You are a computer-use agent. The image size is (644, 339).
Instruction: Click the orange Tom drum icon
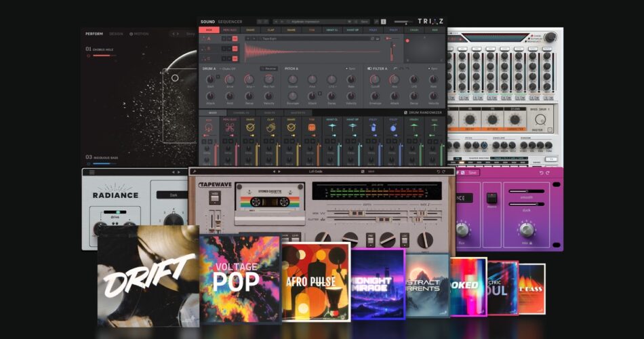click(x=312, y=127)
